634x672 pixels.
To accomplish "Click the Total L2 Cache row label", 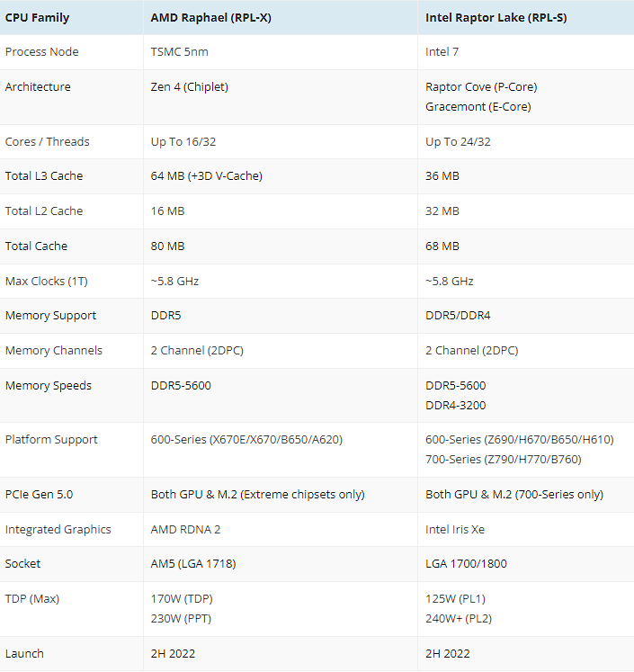I will [44, 211].
